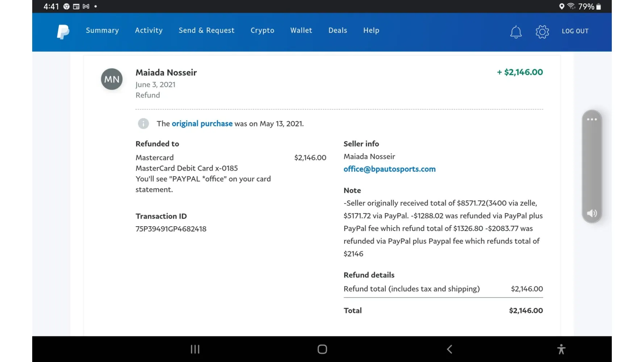Open the Deals tab

pyautogui.click(x=338, y=30)
